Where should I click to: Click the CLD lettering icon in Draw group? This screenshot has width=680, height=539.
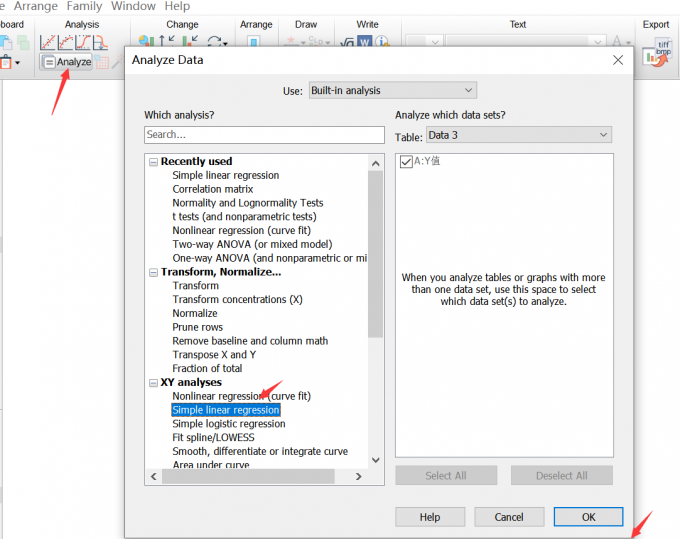(315, 42)
